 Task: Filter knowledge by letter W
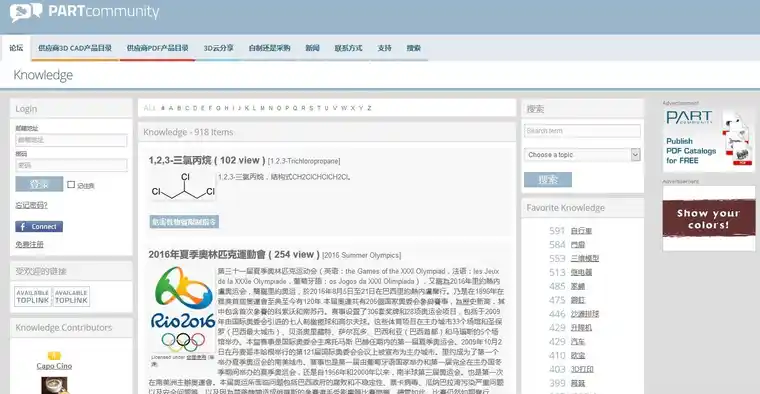[344, 108]
